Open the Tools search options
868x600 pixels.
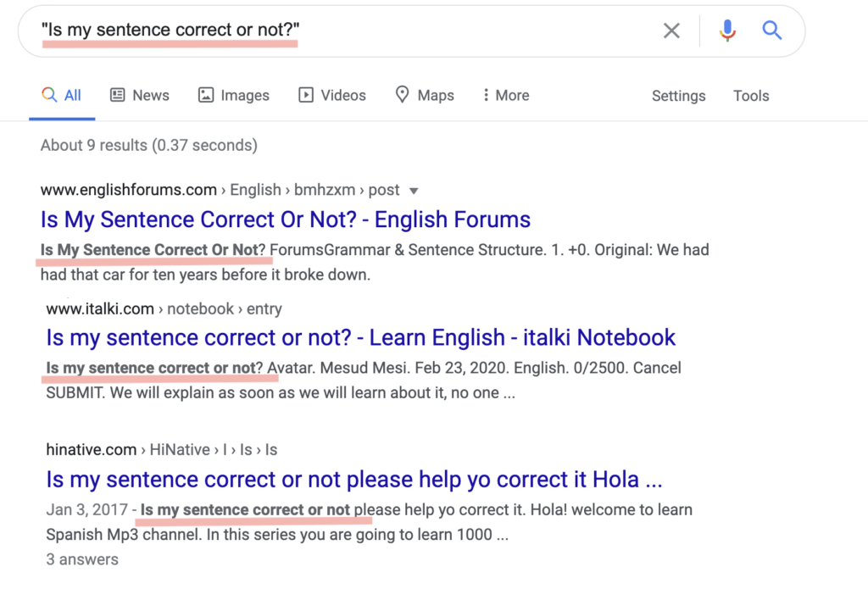coord(751,96)
